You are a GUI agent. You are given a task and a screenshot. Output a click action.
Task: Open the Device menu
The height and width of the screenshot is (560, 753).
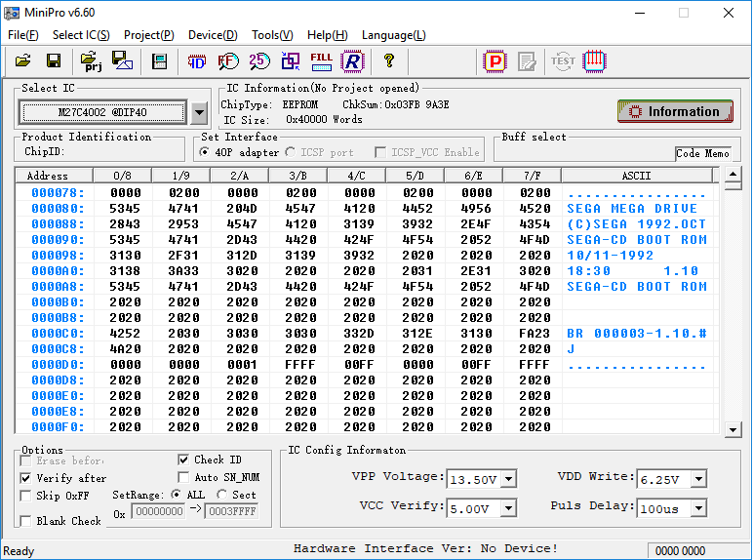(212, 35)
